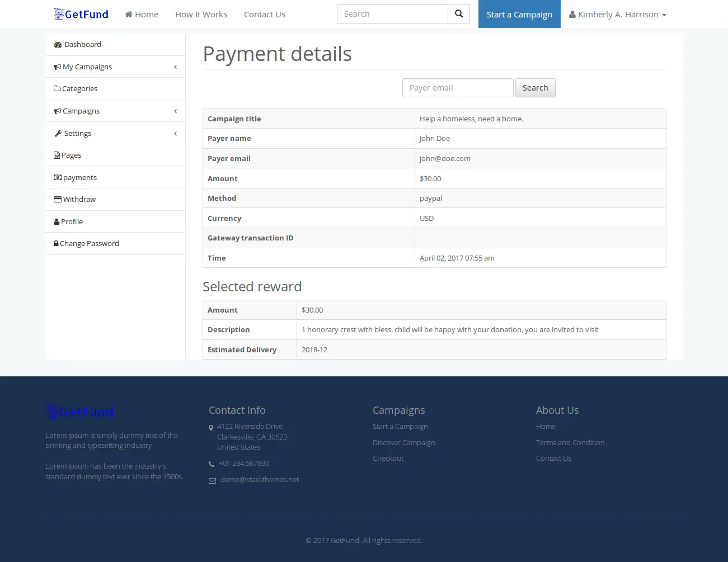Click the user icon beside Kimberly A. Harrison
Image resolution: width=728 pixels, height=562 pixels.
pos(572,15)
